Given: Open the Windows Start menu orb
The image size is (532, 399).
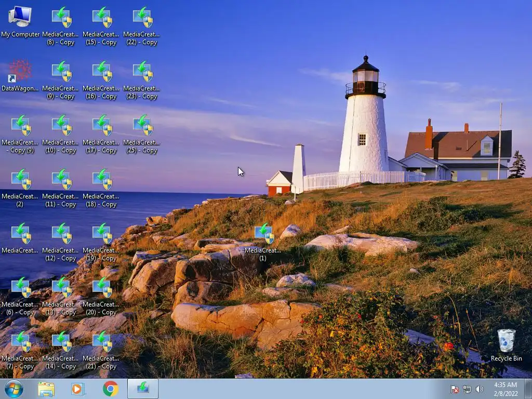Looking at the screenshot, I should [x=14, y=389].
